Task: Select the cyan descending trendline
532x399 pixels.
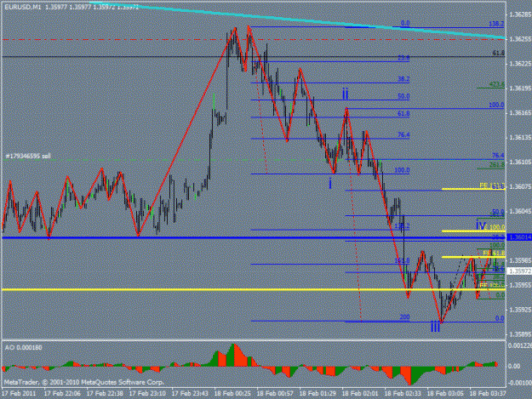Action: pos(298,20)
